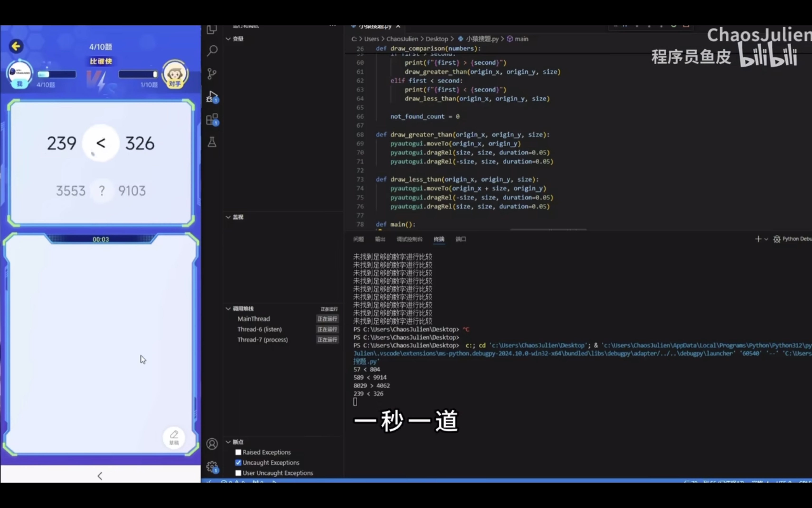812x508 pixels.
Task: Enable the Raised Exceptions breakpoint
Action: pos(238,452)
